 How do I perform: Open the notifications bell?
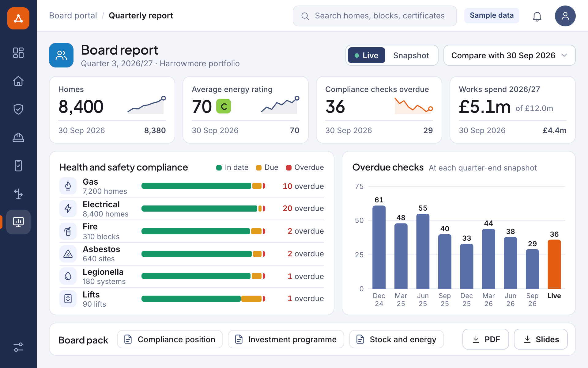coord(537,16)
